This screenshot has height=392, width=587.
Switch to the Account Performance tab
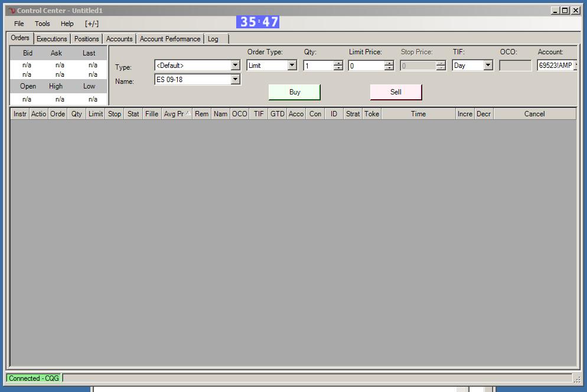[x=170, y=39]
